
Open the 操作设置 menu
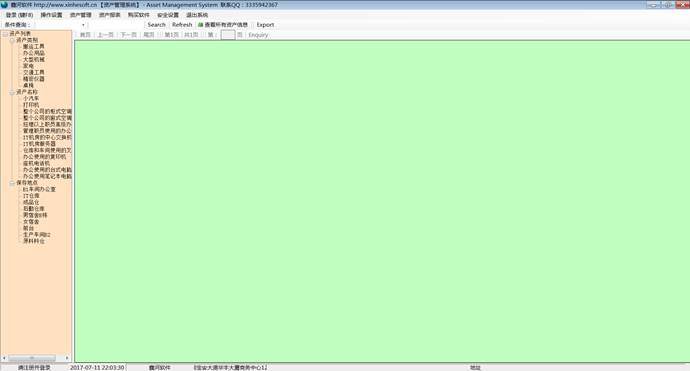click(51, 15)
